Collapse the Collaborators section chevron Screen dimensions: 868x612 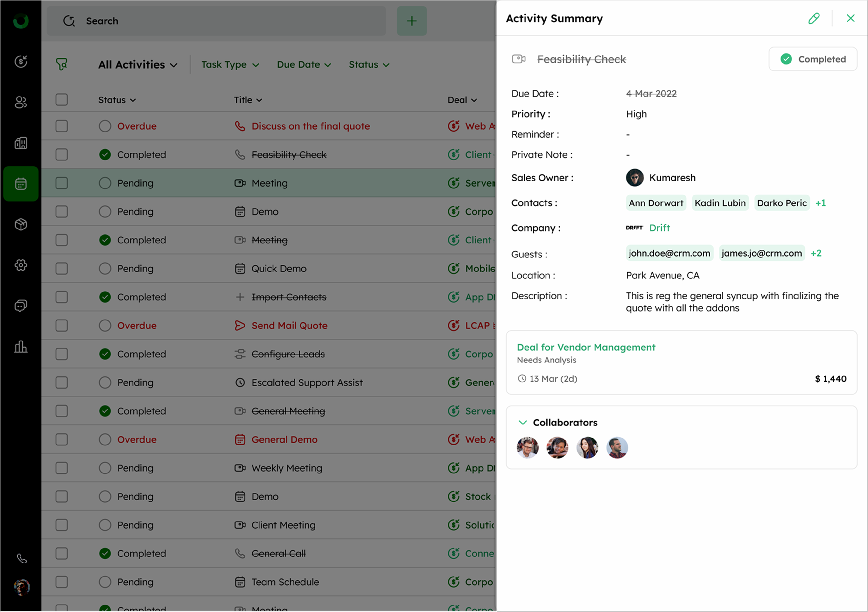pyautogui.click(x=522, y=422)
